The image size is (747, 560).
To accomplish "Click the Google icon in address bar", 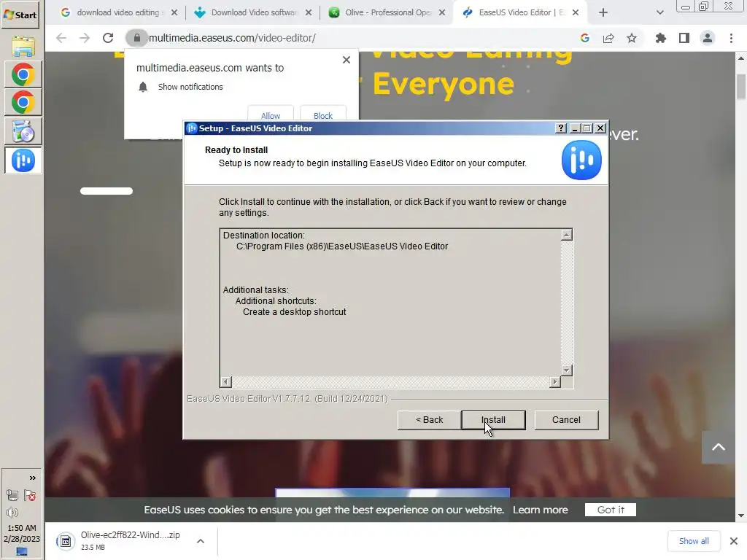I will coord(585,38).
